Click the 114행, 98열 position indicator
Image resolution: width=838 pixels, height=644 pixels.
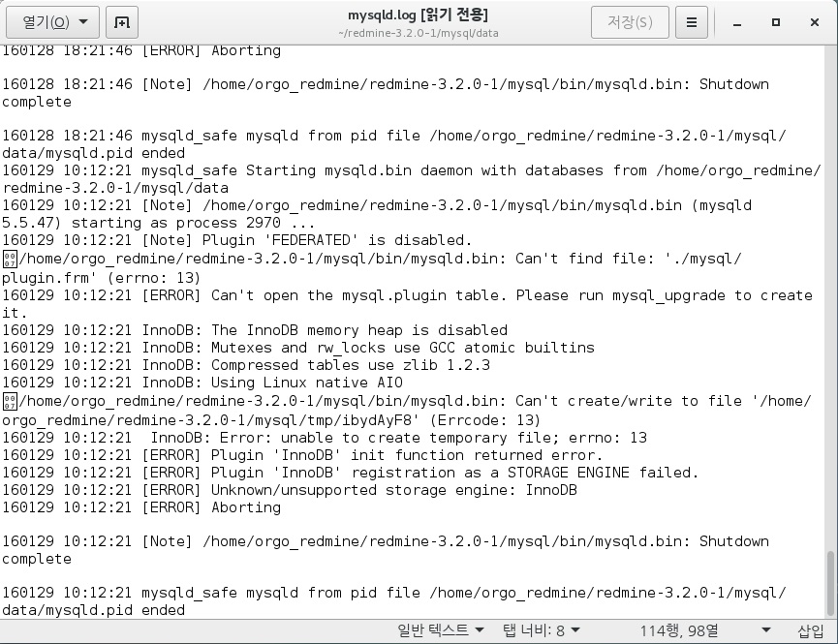click(678, 630)
